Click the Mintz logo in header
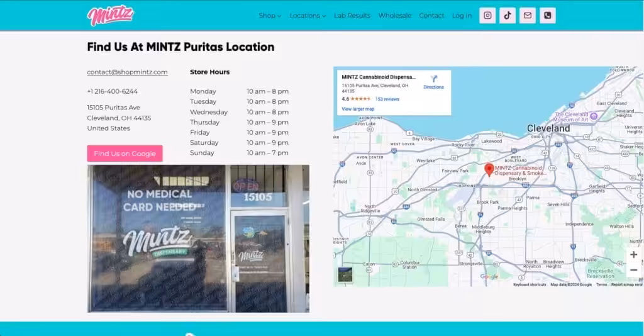644x336 pixels. (111, 16)
